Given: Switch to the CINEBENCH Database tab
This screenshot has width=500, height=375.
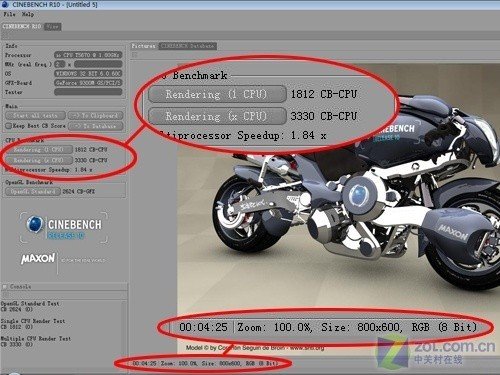Looking at the screenshot, I should point(187,46).
